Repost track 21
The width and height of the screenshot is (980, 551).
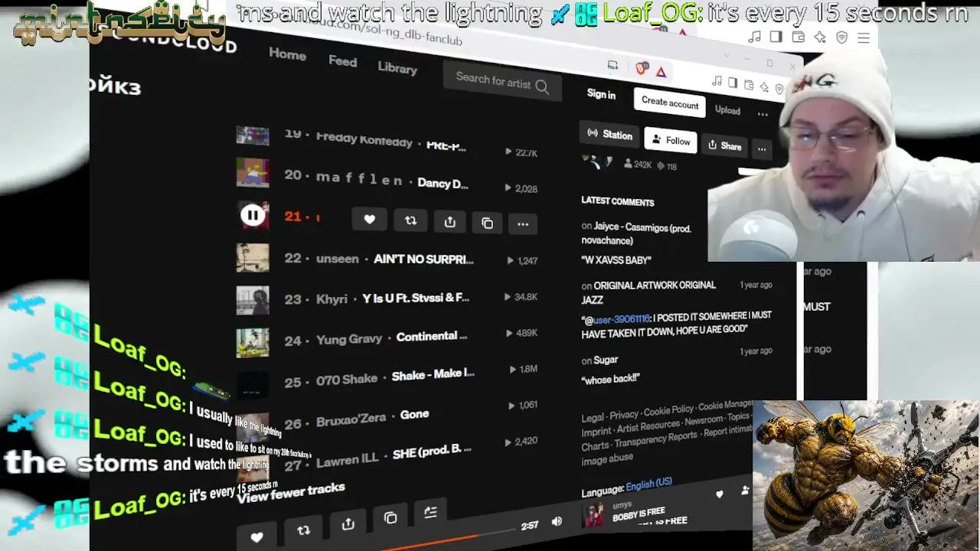(410, 221)
